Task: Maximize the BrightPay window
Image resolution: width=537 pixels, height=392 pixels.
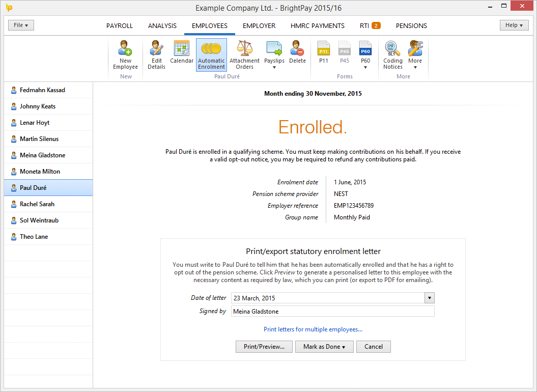Action: click(x=504, y=6)
